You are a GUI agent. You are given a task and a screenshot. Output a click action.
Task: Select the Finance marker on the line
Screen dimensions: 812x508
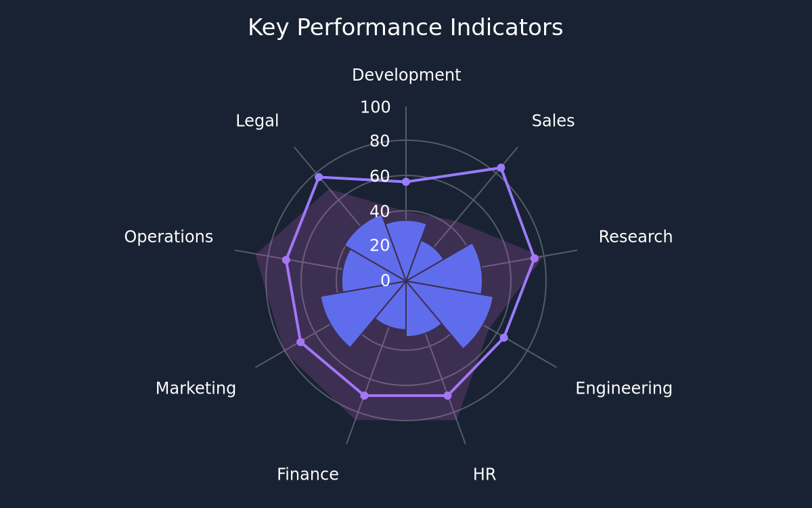[364, 395]
